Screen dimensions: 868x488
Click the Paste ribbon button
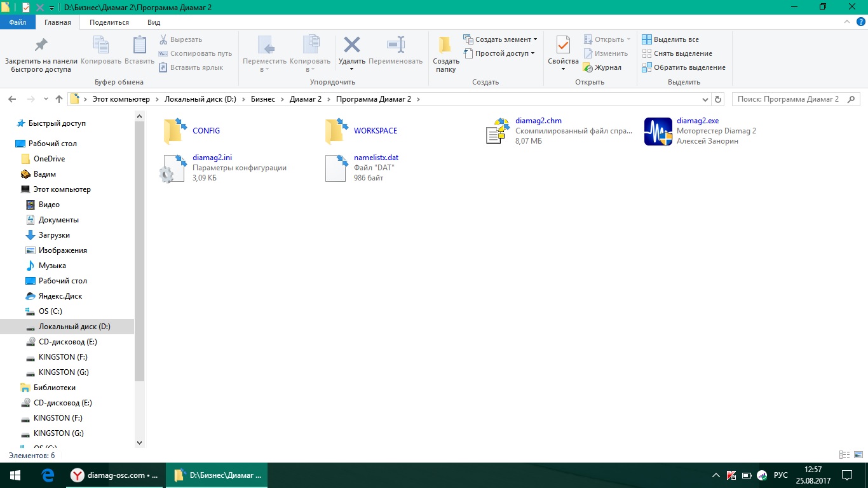click(139, 51)
